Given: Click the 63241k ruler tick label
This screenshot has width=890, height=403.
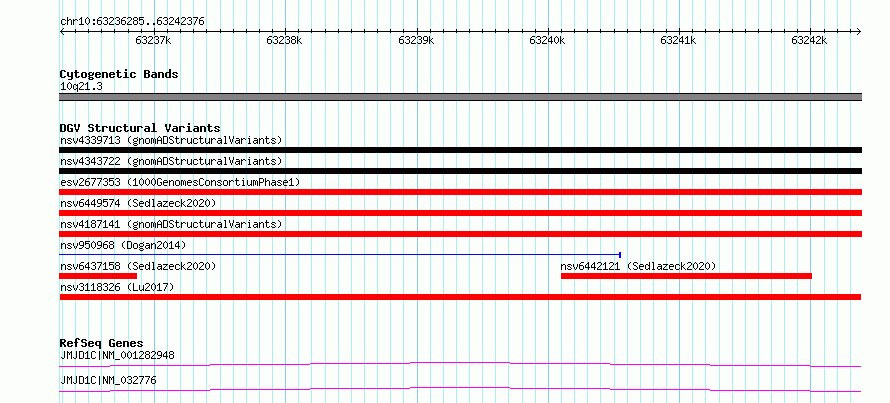Looking at the screenshot, I should [x=678, y=41].
